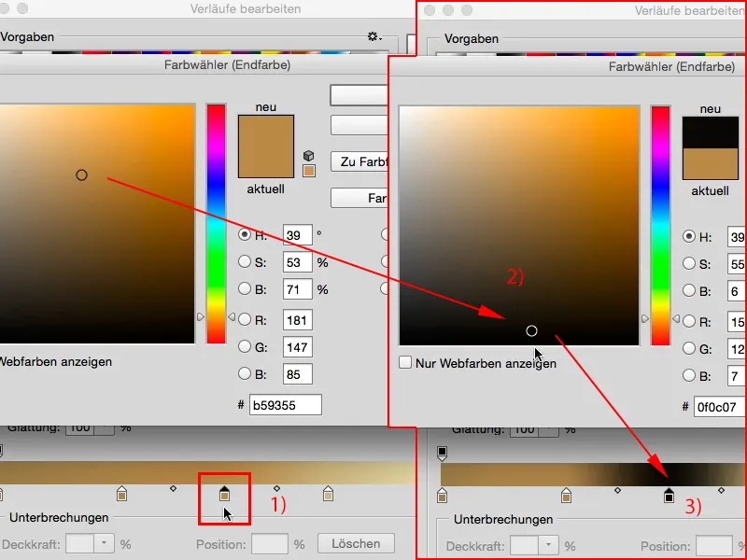Click midpoint diamond left of selected left-window stop

pos(173,488)
